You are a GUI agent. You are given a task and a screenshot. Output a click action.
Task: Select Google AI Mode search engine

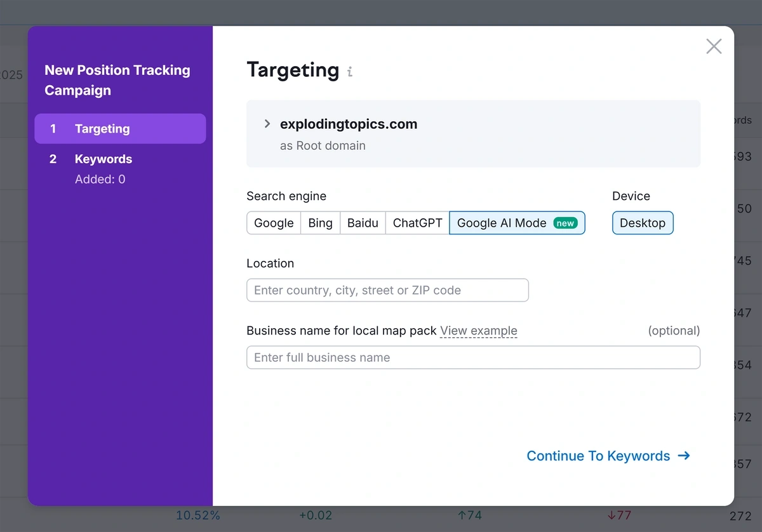click(x=517, y=223)
